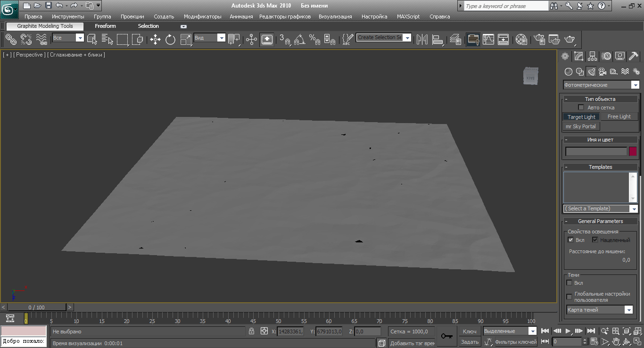Open the Карта теней shadow dropdown

point(628,310)
